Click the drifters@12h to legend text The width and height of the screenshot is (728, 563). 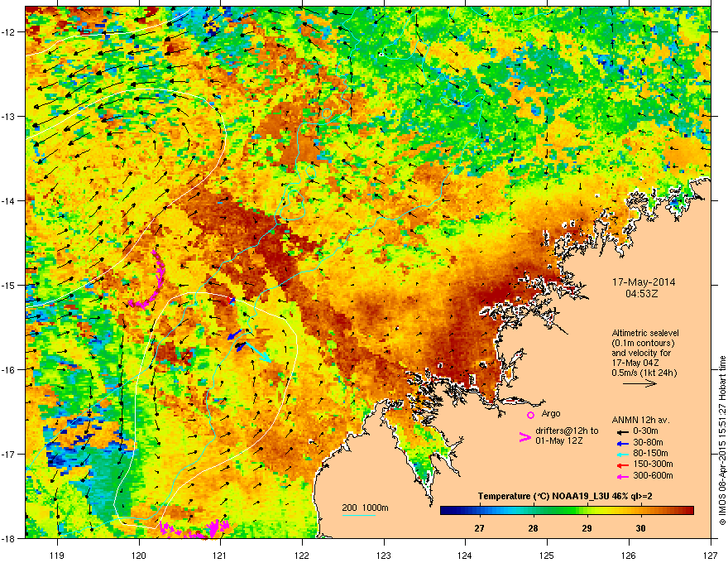(567, 431)
